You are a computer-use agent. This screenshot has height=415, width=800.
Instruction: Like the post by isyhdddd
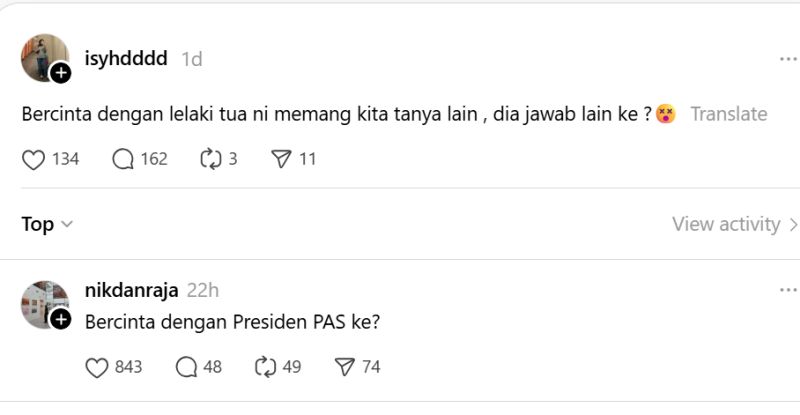tap(34, 159)
